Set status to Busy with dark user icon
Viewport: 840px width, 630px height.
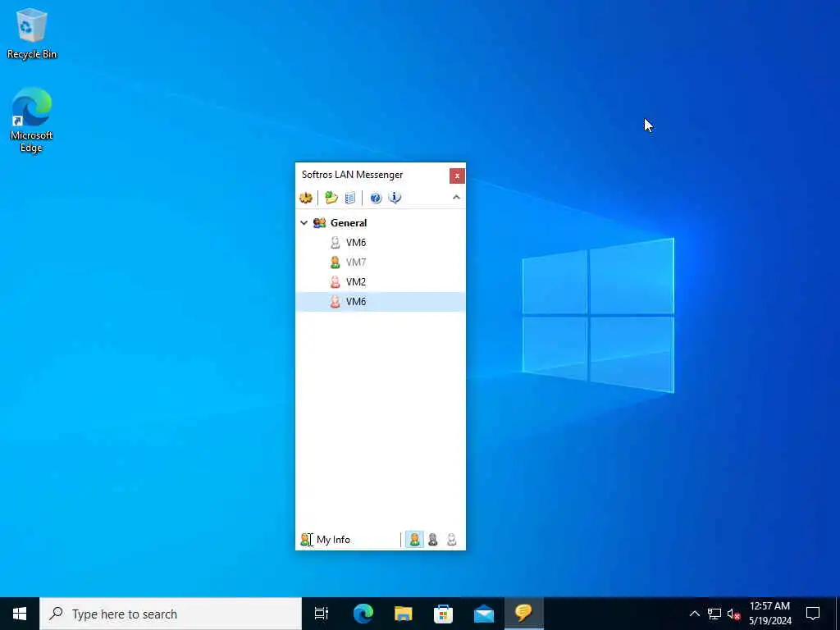click(x=433, y=540)
